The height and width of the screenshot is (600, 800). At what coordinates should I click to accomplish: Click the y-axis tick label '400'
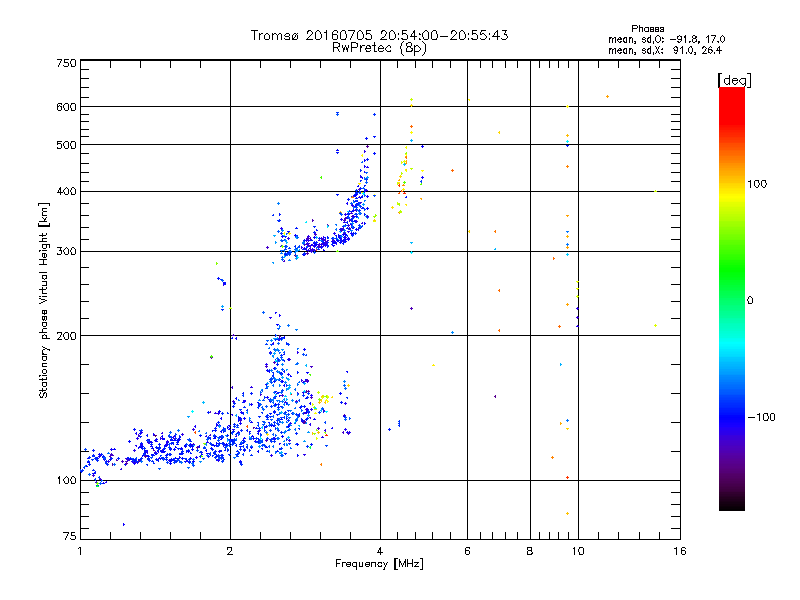[67, 191]
